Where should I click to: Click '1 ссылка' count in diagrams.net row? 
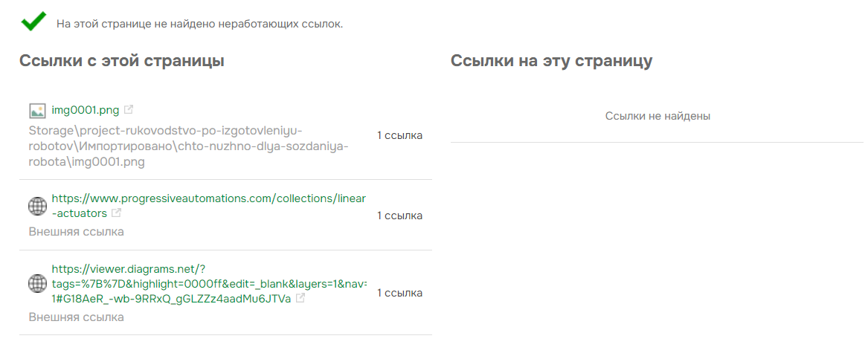(x=399, y=293)
